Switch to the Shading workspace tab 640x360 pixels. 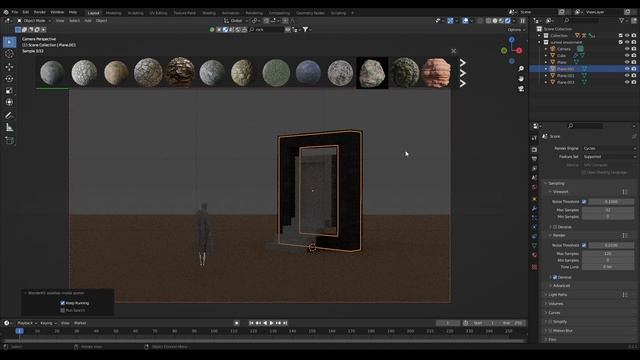tap(209, 13)
